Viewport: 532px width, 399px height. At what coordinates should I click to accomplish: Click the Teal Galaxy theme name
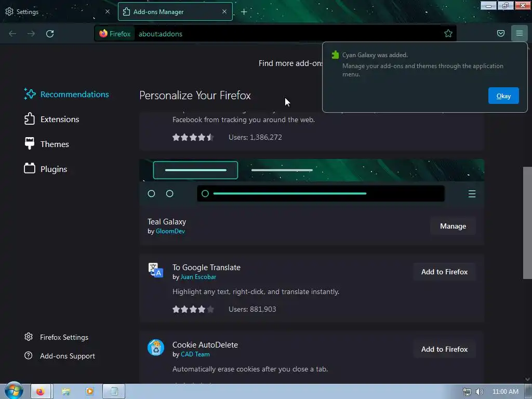click(x=167, y=221)
